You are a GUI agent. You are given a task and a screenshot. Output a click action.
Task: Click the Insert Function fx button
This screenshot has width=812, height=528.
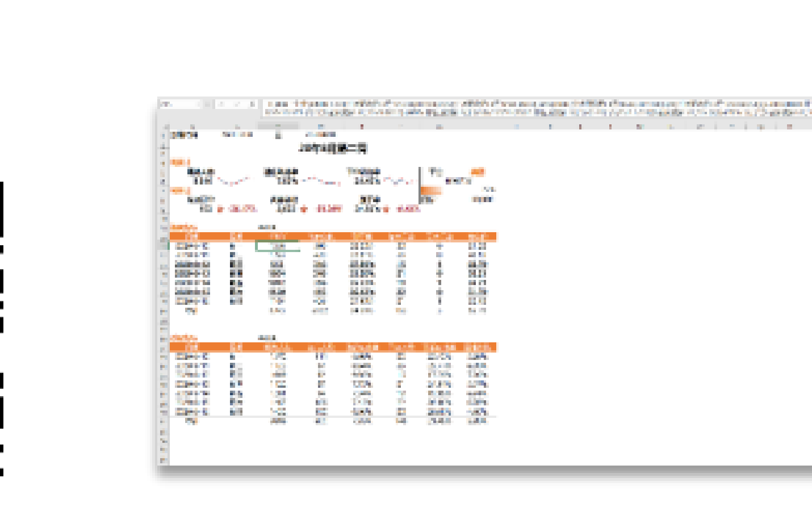pos(252,104)
